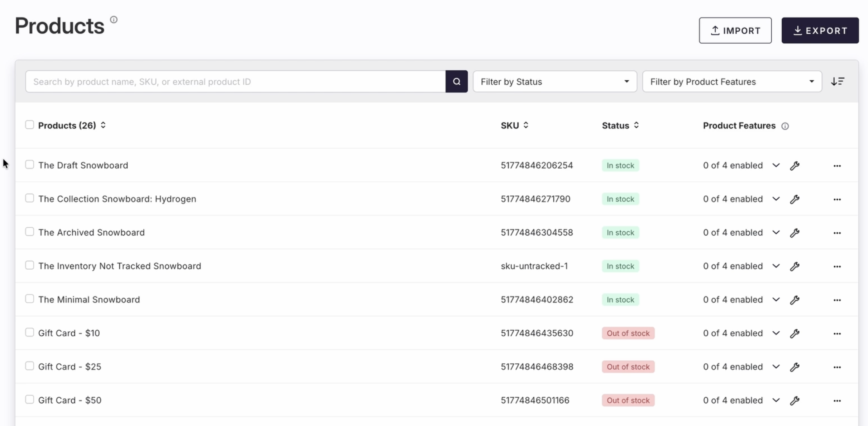The image size is (868, 426).
Task: Click info icon beside Product Features header
Action: tap(785, 126)
